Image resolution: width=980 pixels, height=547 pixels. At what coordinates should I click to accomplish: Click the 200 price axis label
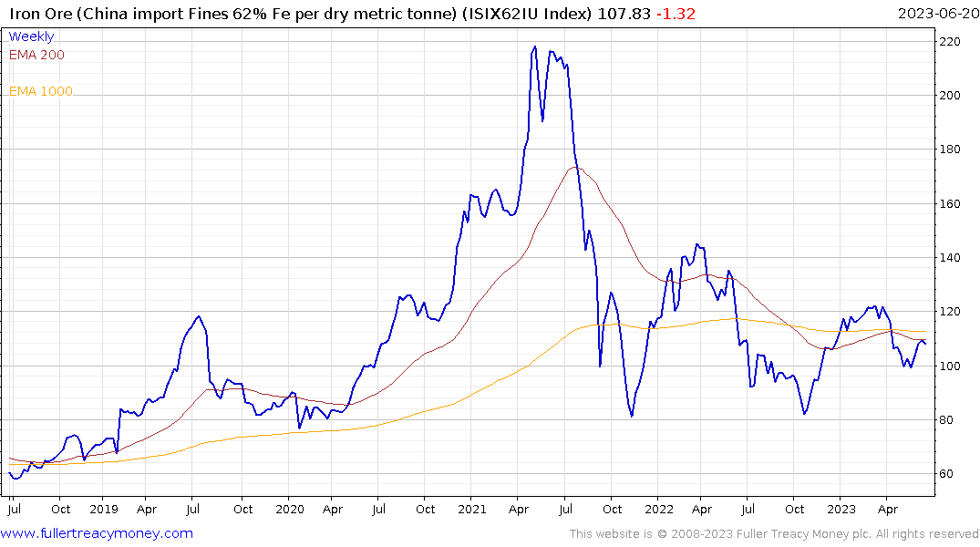950,96
